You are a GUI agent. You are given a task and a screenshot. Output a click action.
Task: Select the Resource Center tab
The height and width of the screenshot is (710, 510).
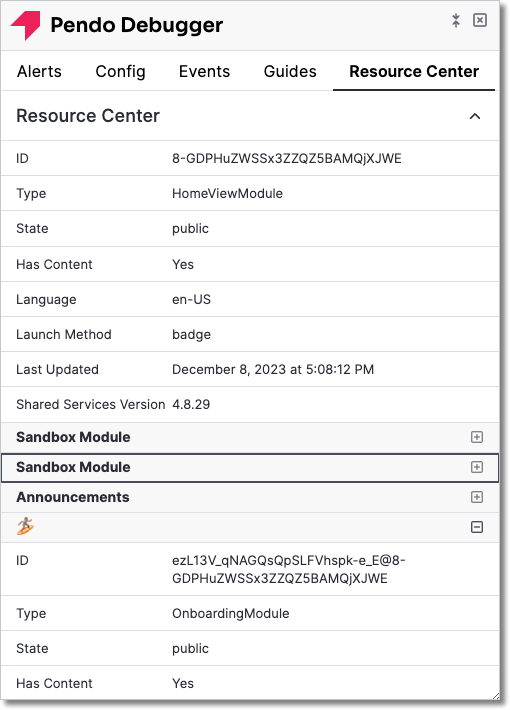pos(414,72)
